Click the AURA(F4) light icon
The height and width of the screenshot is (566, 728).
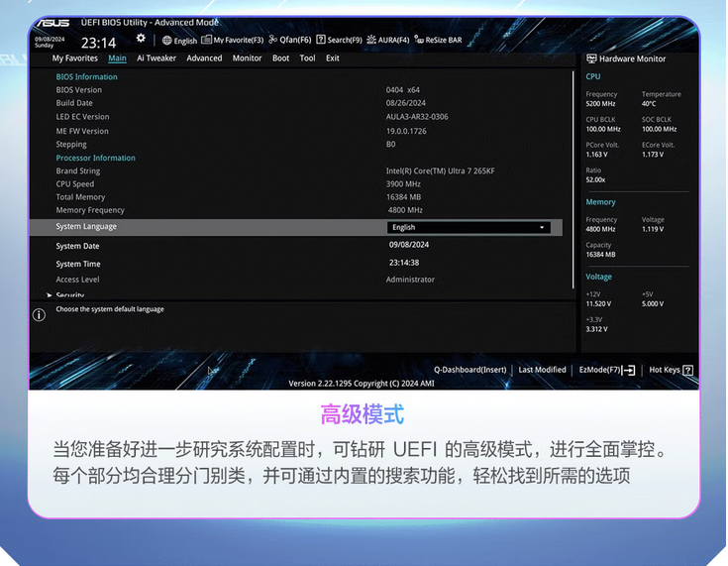(x=371, y=40)
